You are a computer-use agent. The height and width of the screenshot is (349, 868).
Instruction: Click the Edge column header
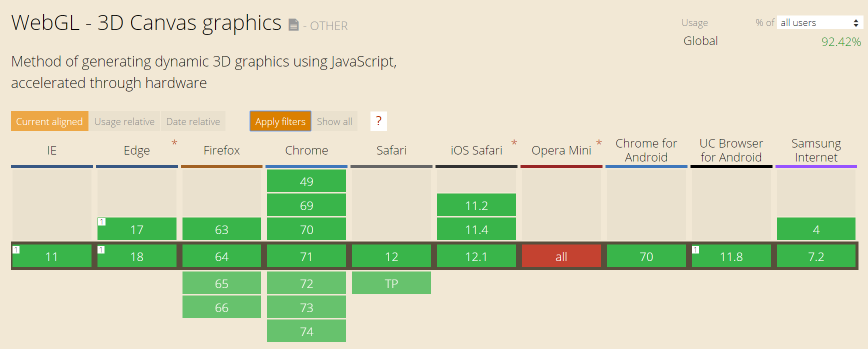137,150
